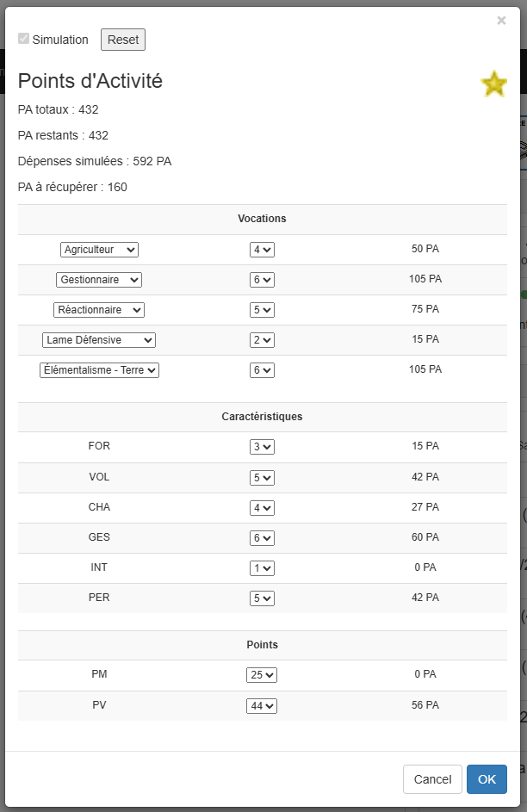Open the CHA characteristic value dropdown
Image resolution: width=527 pixels, height=812 pixels.
262,507
